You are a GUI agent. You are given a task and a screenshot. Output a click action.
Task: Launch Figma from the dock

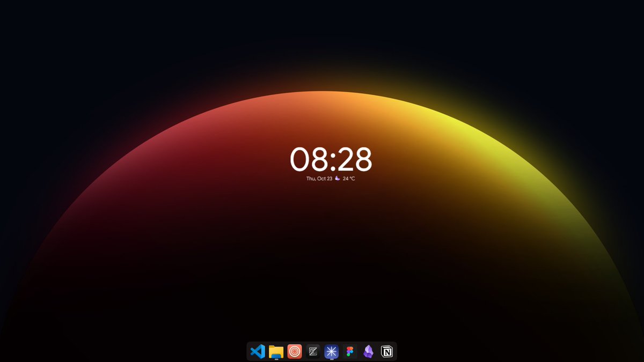coord(350,352)
